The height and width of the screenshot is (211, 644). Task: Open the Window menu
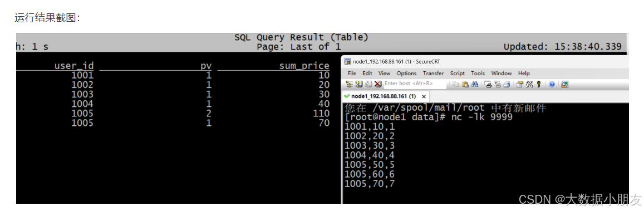click(502, 73)
